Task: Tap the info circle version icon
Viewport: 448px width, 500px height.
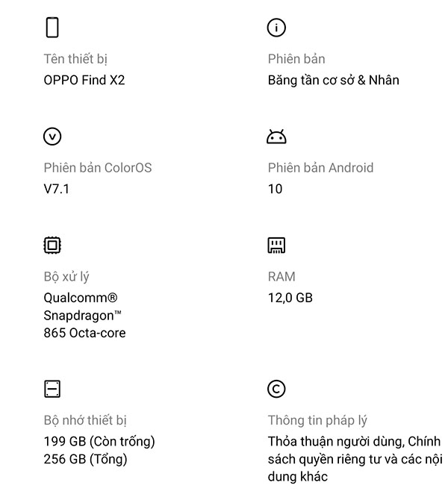Action: coord(276,28)
